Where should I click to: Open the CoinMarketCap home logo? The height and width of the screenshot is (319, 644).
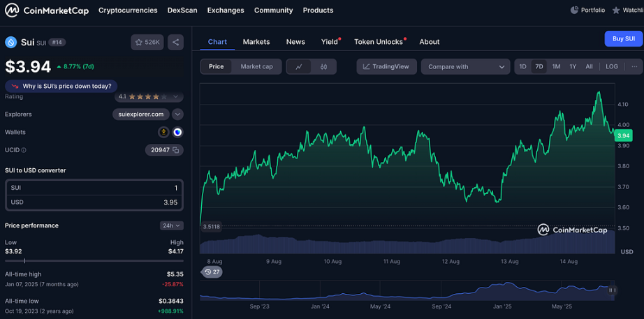point(47,10)
